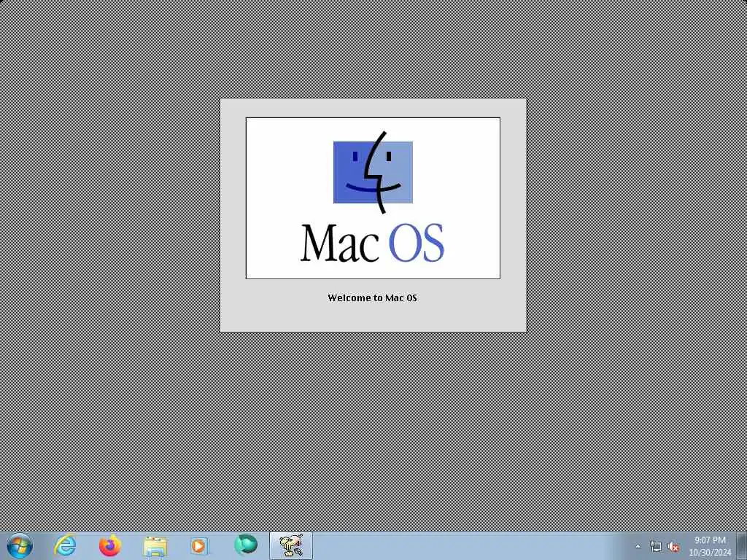Screen dimensions: 747x560
Task: Open Windows Explorer file manager
Action: coord(155,546)
